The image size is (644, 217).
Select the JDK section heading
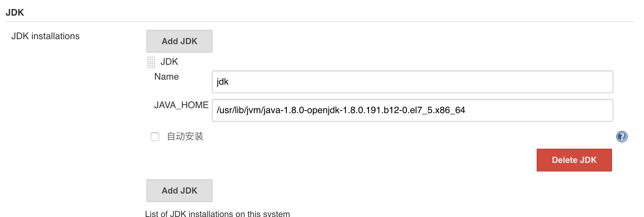(15, 12)
